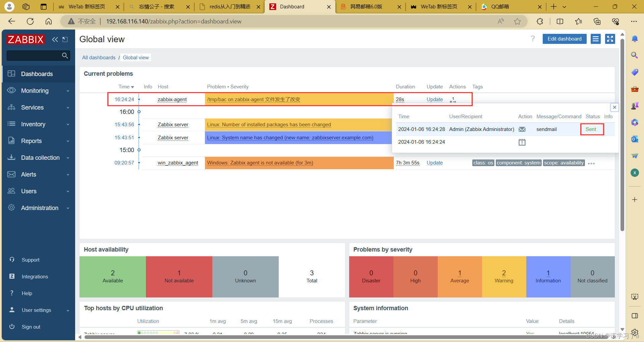Expand the Alerts menu
This screenshot has width=644, height=342.
click(39, 175)
